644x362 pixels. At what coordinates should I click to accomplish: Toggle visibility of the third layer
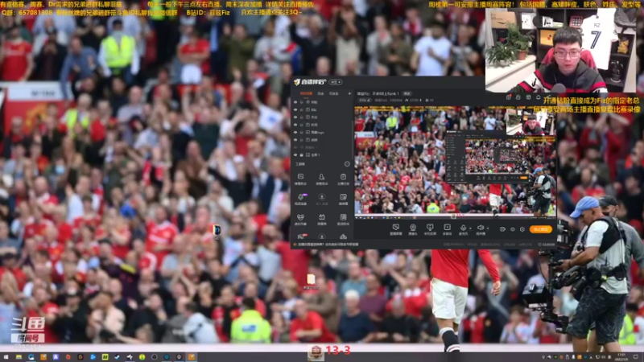[x=295, y=117]
